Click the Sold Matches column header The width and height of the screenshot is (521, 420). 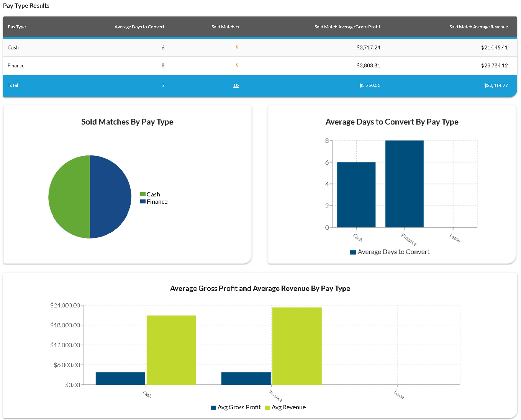coord(225,27)
